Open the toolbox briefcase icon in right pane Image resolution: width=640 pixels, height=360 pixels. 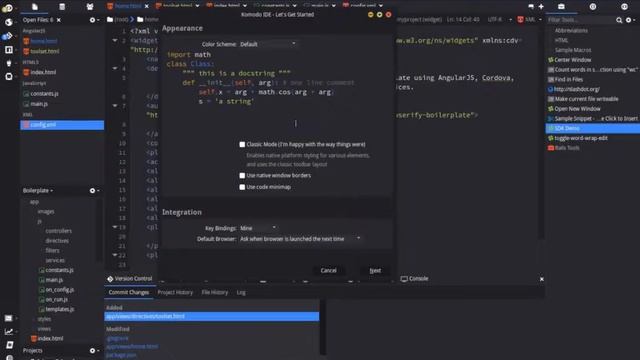tap(561, 7)
